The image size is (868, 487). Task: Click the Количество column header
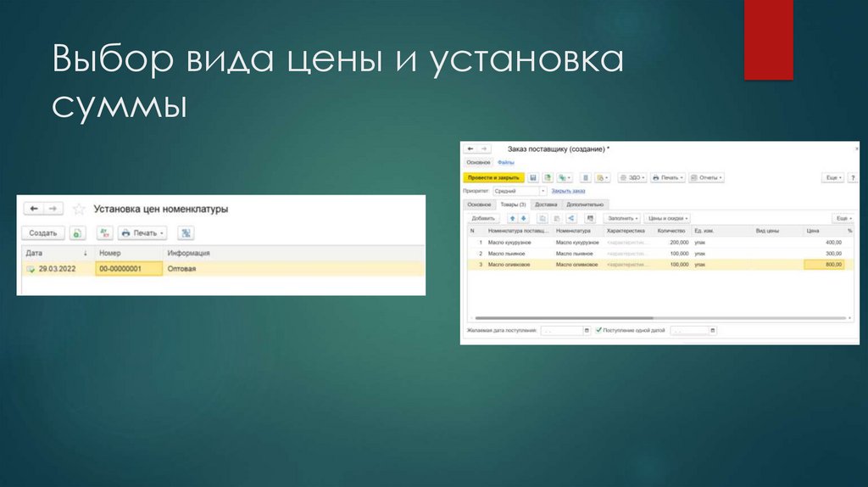[x=671, y=231]
